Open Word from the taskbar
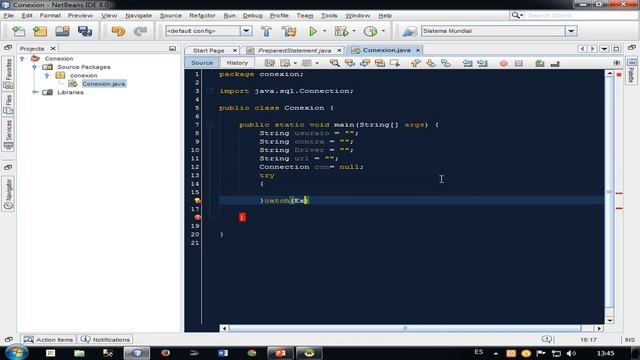The height and width of the screenshot is (360, 640). click(223, 353)
